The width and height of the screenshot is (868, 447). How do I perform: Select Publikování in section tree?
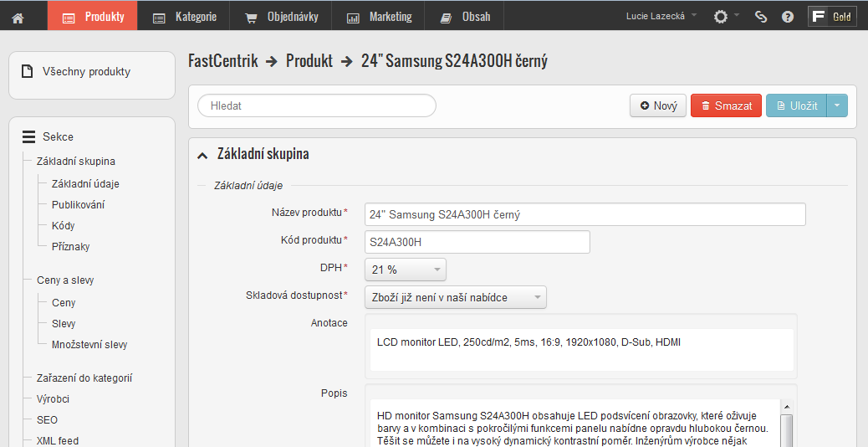coord(78,204)
